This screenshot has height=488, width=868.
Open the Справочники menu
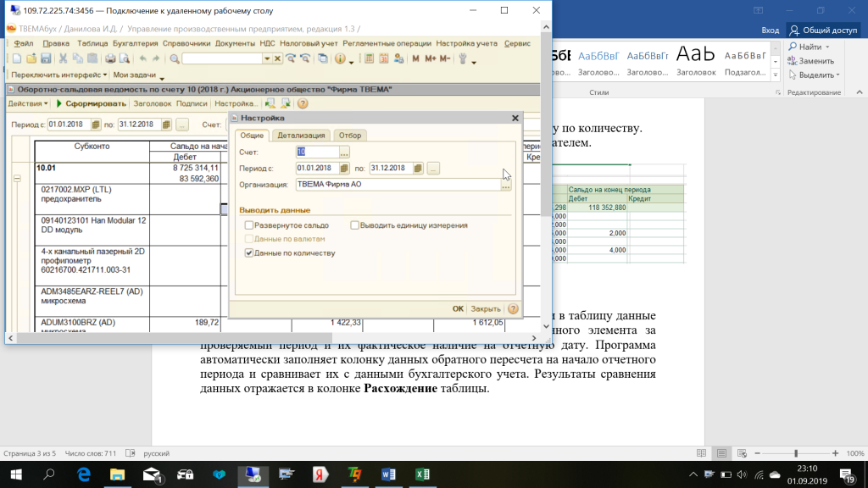(186, 43)
